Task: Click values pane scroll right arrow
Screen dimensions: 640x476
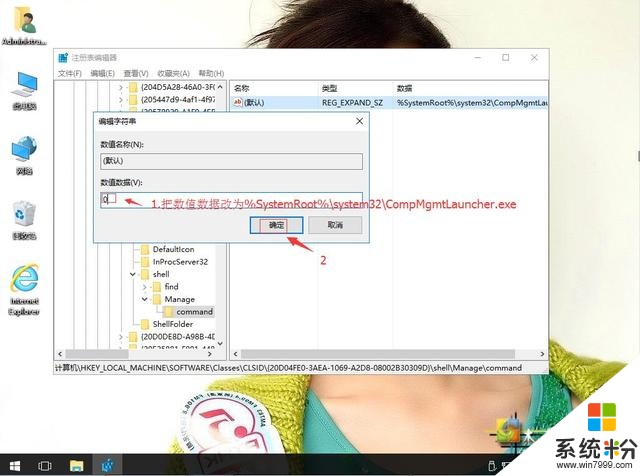Action: click(542, 354)
